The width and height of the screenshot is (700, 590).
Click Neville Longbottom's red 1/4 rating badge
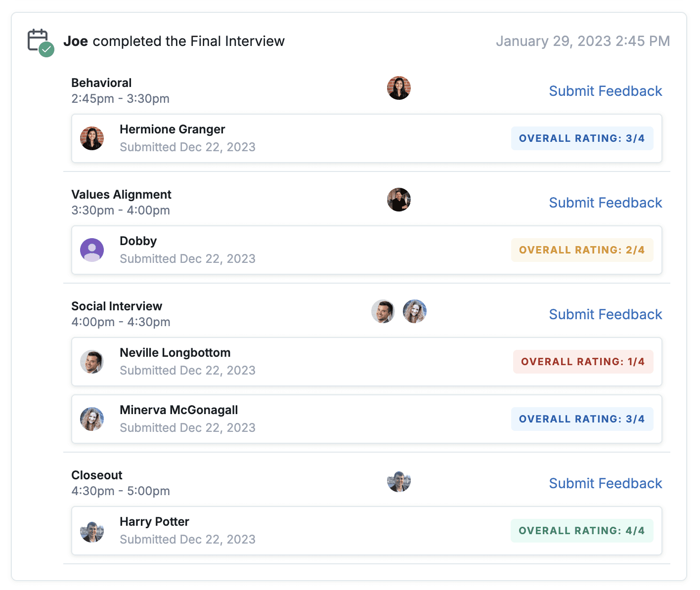tap(583, 362)
